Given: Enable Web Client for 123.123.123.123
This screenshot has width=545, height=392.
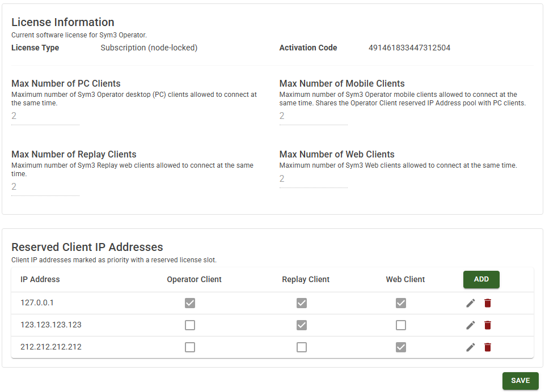Looking at the screenshot, I should click(401, 325).
